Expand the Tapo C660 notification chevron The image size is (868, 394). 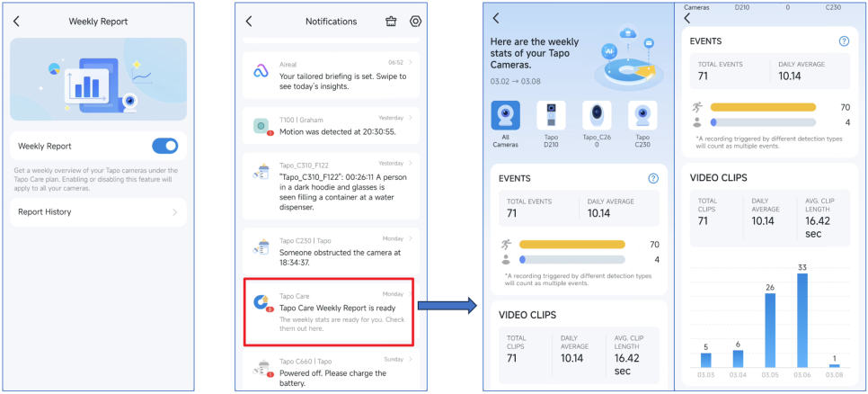coord(411,359)
